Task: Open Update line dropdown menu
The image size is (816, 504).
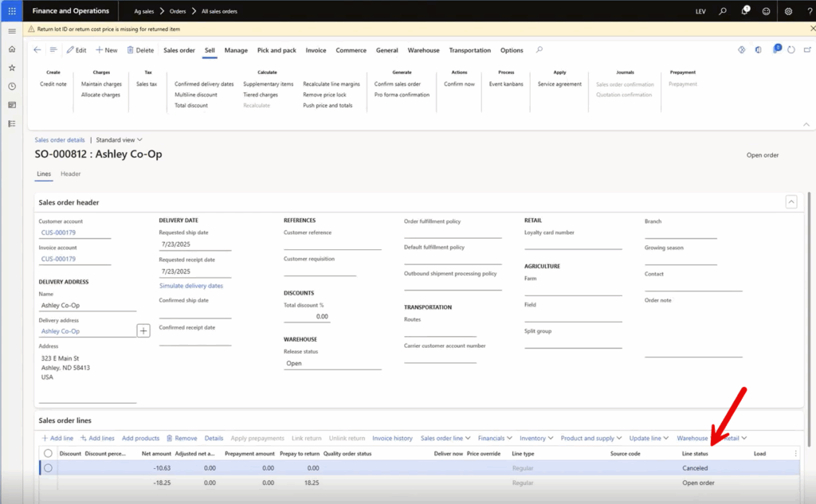Action: point(649,439)
